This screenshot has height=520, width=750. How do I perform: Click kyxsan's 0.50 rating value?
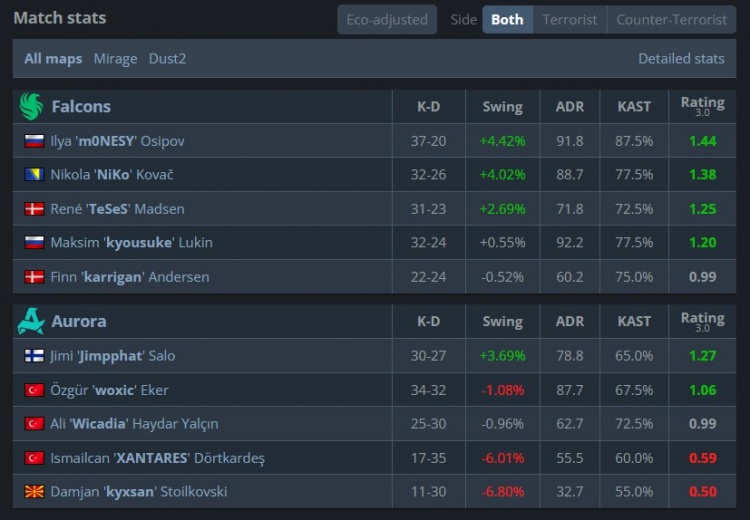click(x=703, y=492)
